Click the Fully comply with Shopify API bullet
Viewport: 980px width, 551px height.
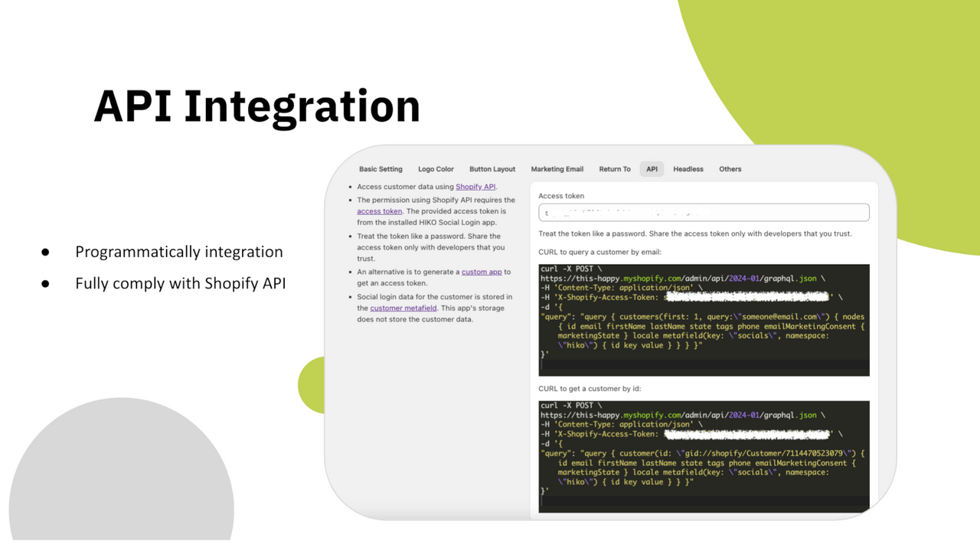coord(180,283)
